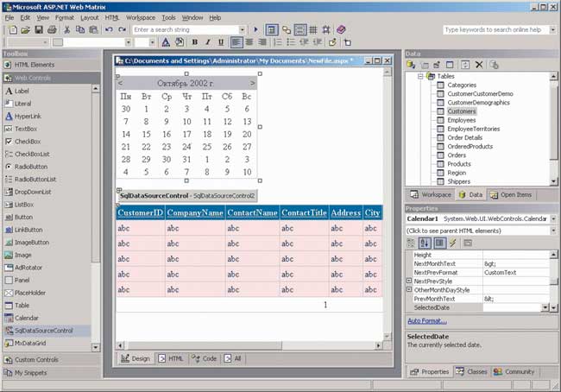561x392 pixels.
Task: Click the Open File folder icon
Action: 25,29
